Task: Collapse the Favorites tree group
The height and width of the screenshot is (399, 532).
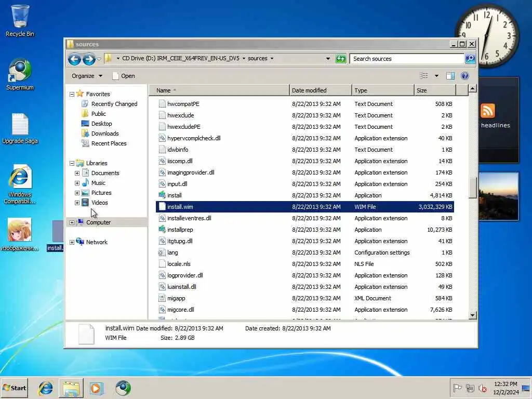Action: [72, 95]
